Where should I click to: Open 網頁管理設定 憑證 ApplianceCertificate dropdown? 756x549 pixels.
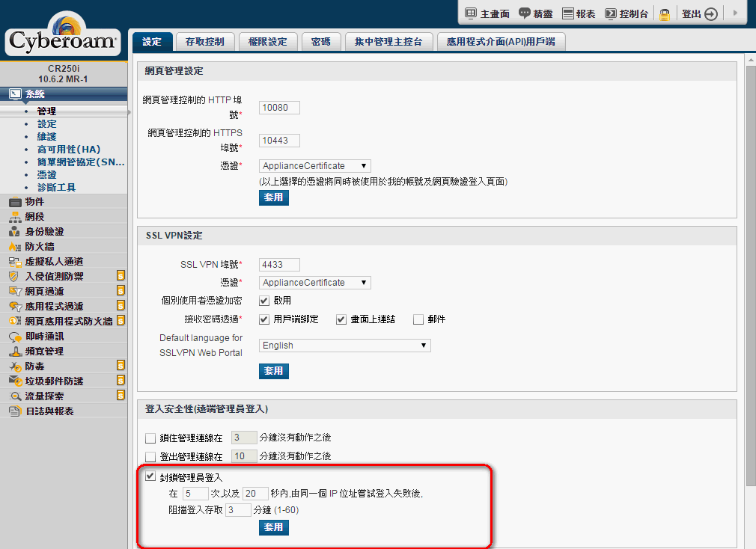click(315, 166)
